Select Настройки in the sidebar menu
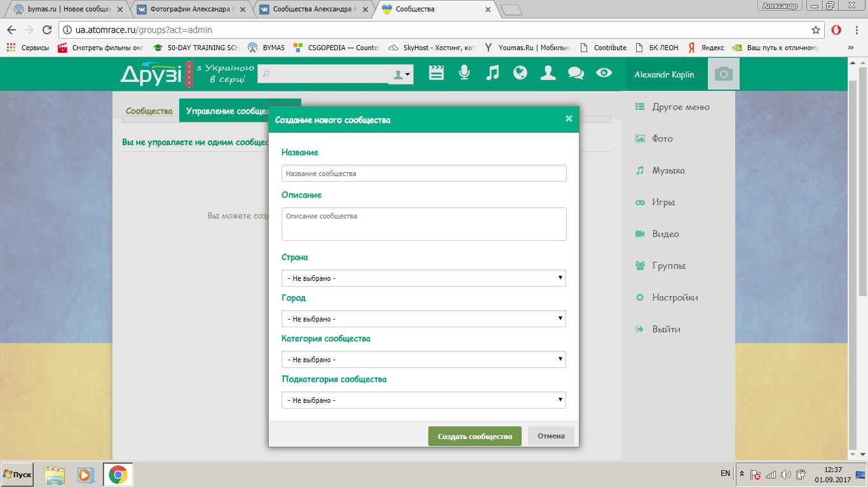Screen dimensions: 868x488 [x=675, y=297]
